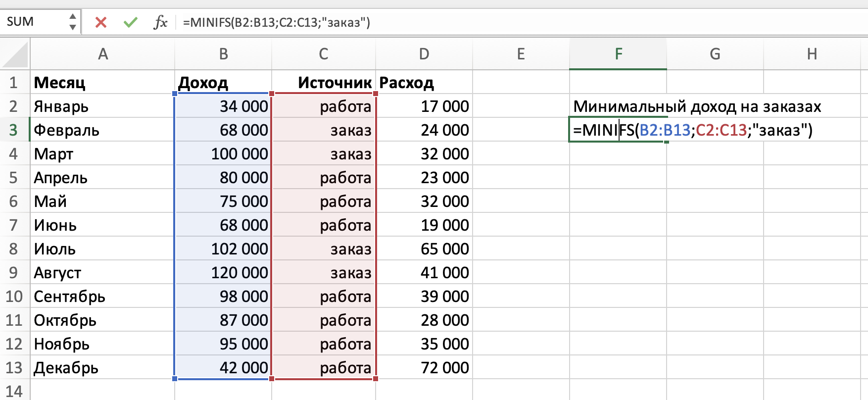This screenshot has height=400, width=868.
Task: Open Insert Function fx dialog
Action: pyautogui.click(x=160, y=22)
